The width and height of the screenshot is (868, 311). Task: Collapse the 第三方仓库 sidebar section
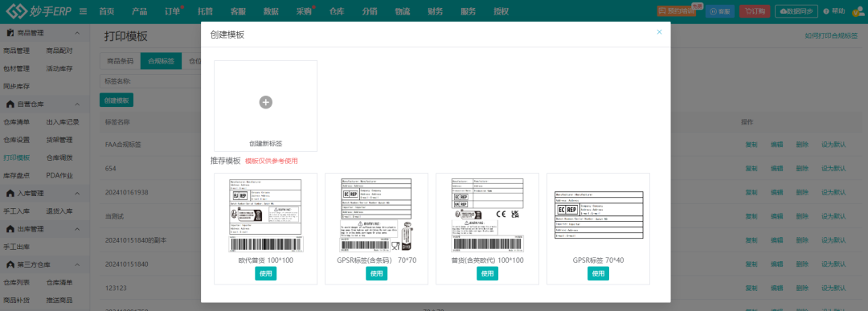click(77, 264)
